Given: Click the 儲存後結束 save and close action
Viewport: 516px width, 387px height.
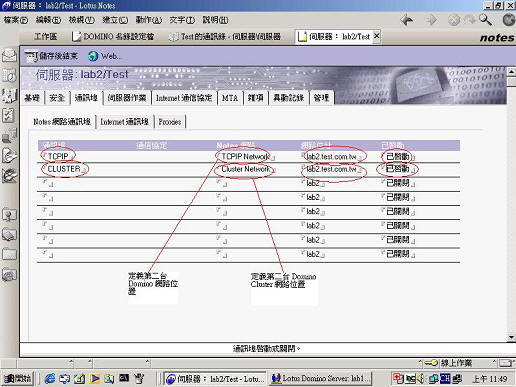Looking at the screenshot, I should pos(51,56).
